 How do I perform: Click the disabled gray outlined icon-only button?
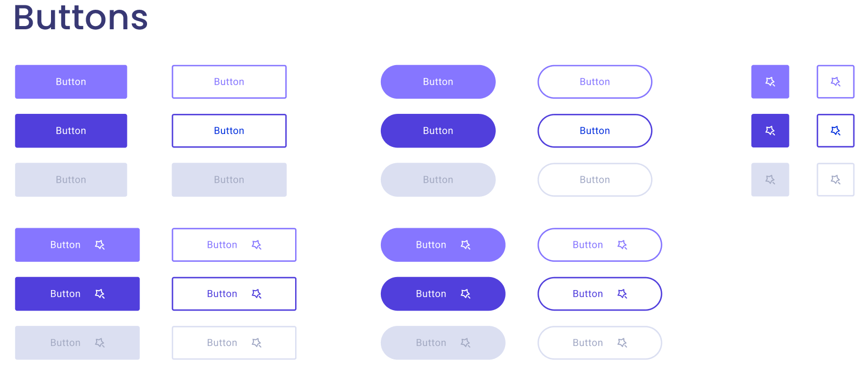pos(835,179)
